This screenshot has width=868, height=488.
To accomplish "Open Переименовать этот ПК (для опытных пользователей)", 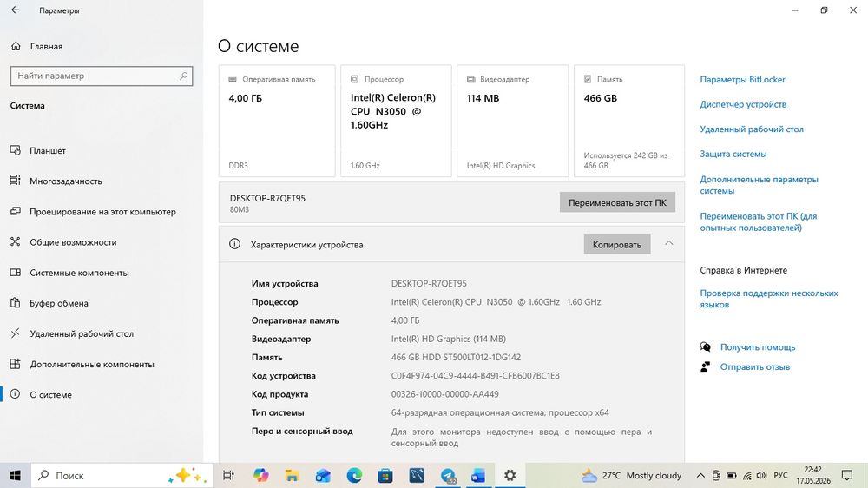I will point(758,221).
